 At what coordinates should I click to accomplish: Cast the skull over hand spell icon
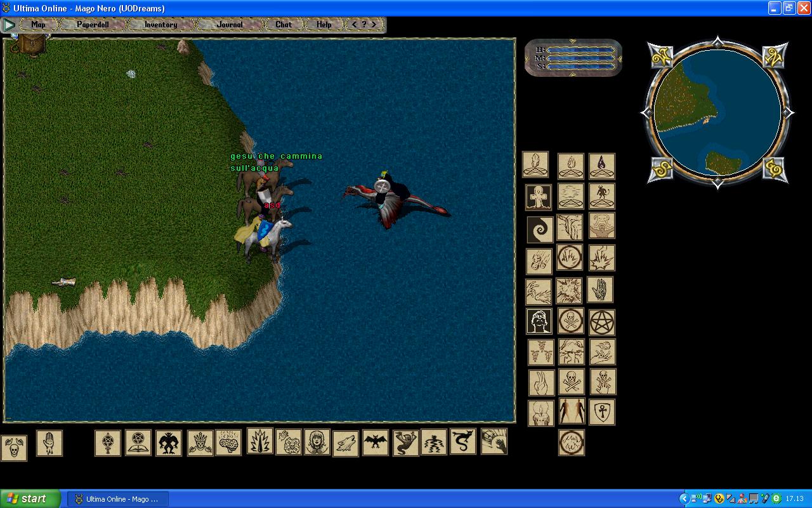[x=603, y=382]
